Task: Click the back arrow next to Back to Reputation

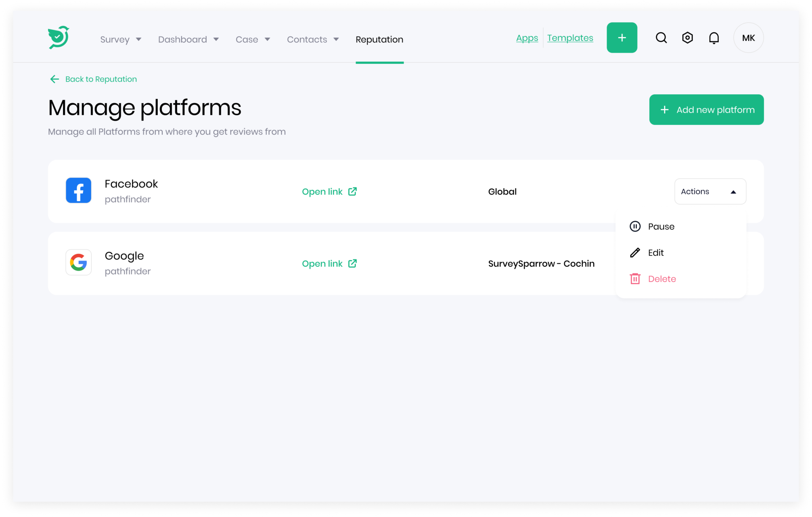Action: click(54, 79)
